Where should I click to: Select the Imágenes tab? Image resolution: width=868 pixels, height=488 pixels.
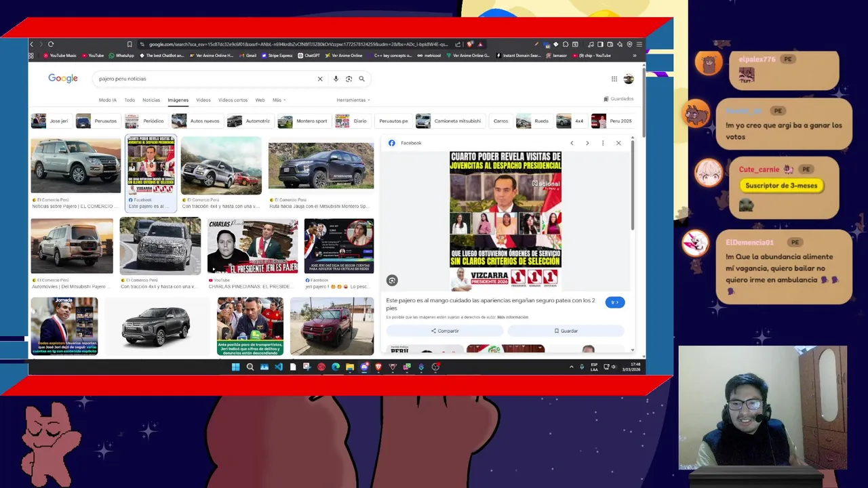178,100
